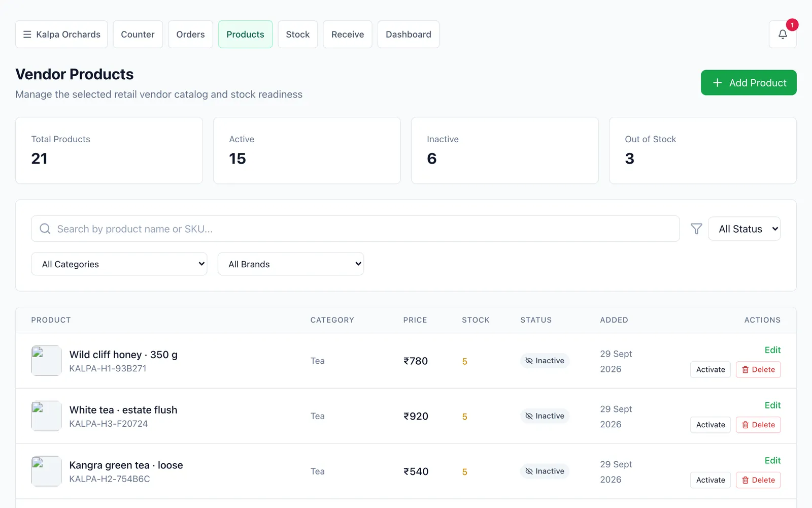The height and width of the screenshot is (508, 812).
Task: Click the Add Product button
Action: point(749,82)
